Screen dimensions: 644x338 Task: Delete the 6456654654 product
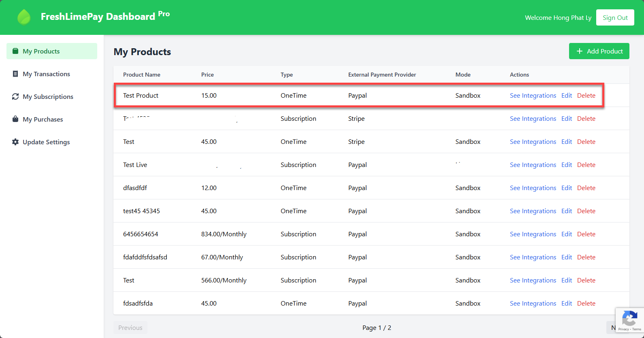(x=586, y=234)
